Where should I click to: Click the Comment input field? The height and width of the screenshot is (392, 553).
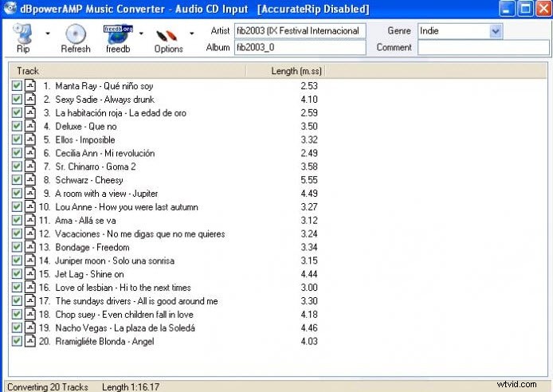[x=484, y=47]
